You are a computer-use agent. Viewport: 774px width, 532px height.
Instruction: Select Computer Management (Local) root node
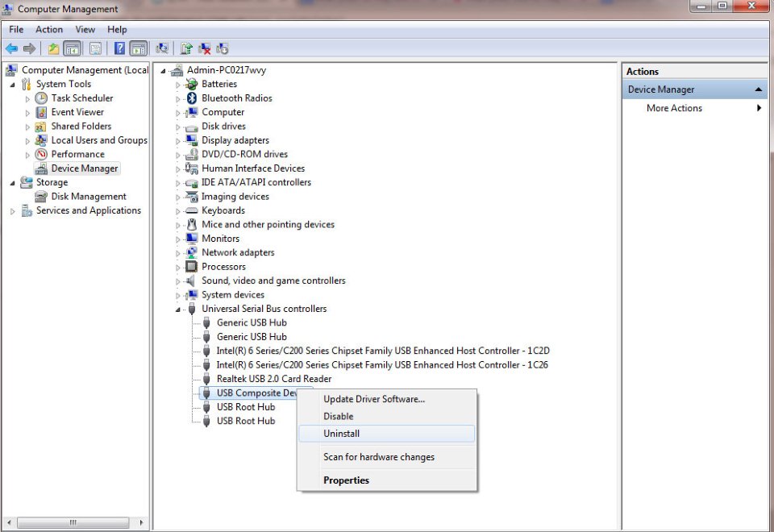pos(85,70)
